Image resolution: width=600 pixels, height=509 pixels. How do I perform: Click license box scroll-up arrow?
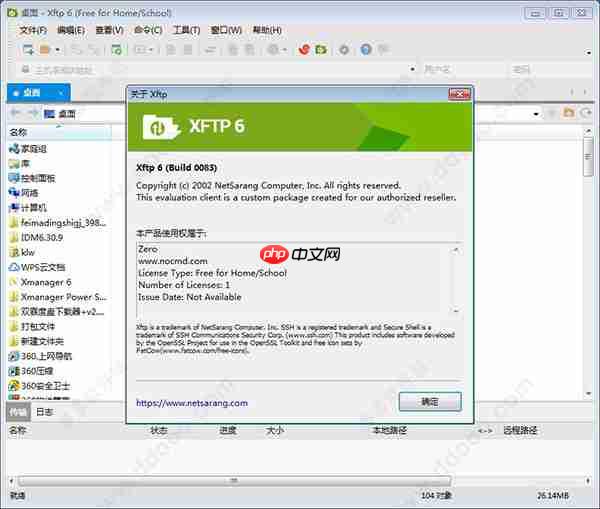pos(456,250)
